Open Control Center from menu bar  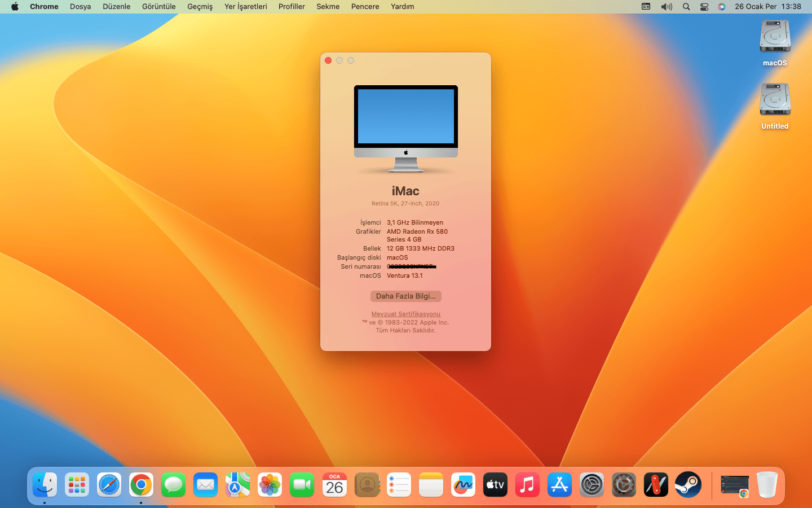pyautogui.click(x=704, y=7)
